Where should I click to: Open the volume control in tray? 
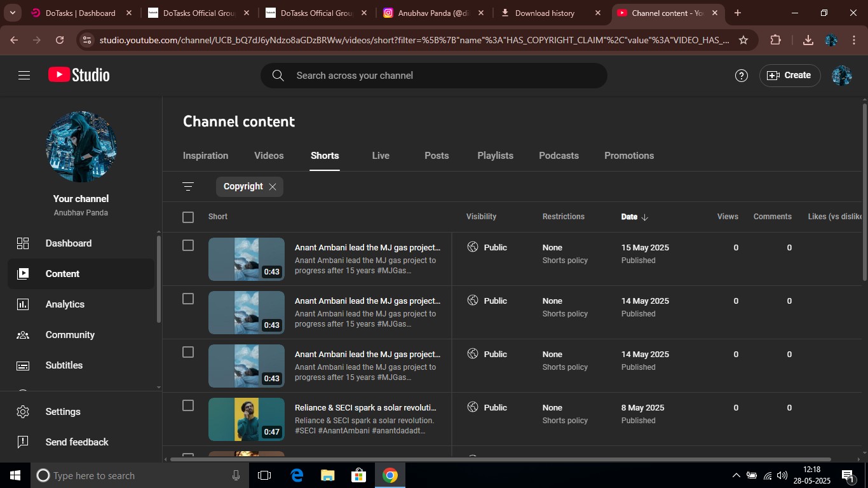tap(782, 475)
